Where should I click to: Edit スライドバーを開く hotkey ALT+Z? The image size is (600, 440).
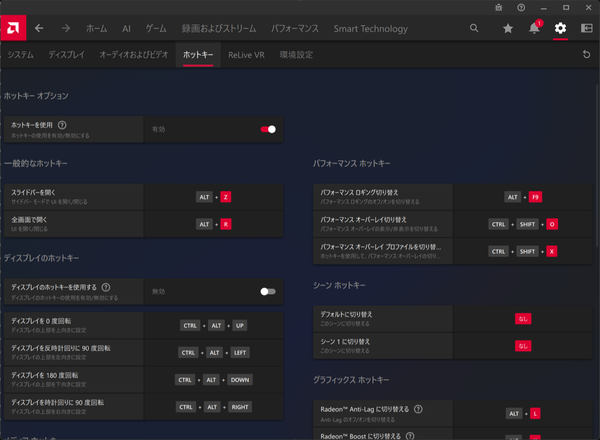pos(214,197)
